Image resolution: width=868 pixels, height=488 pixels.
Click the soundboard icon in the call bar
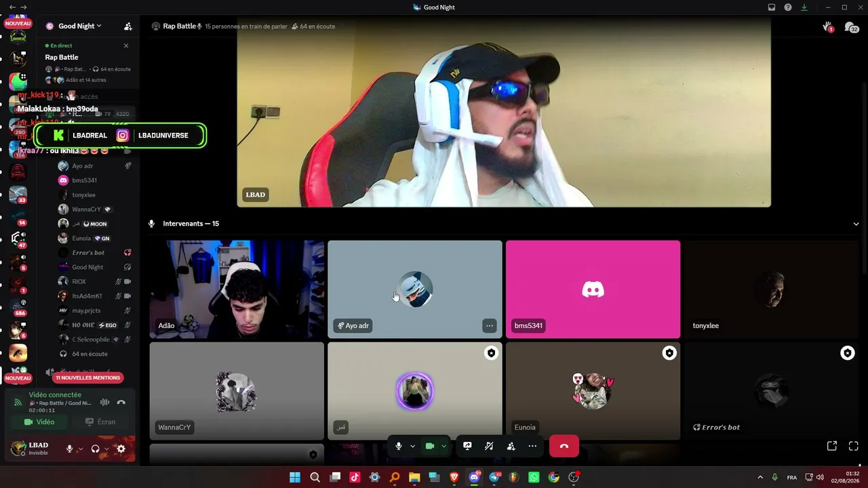click(489, 446)
